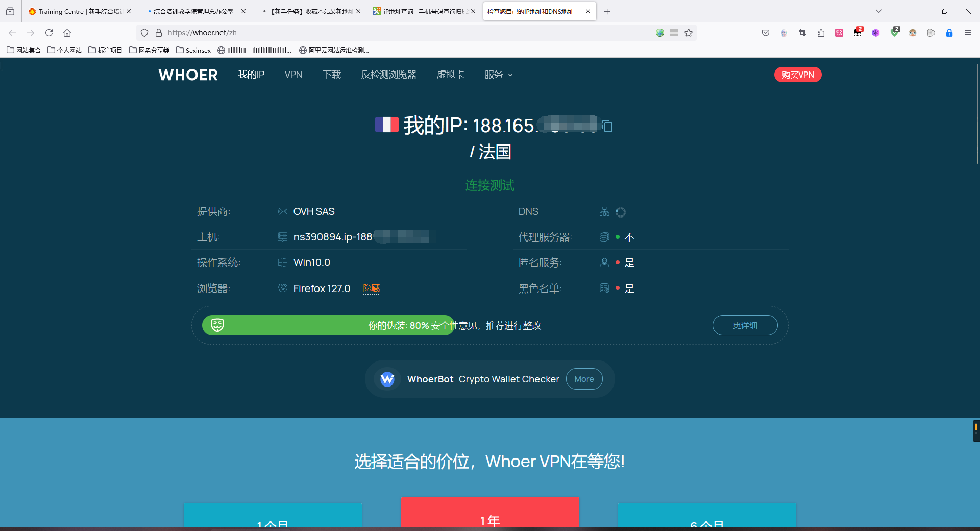Open the gray circles extension icon

(x=931, y=33)
